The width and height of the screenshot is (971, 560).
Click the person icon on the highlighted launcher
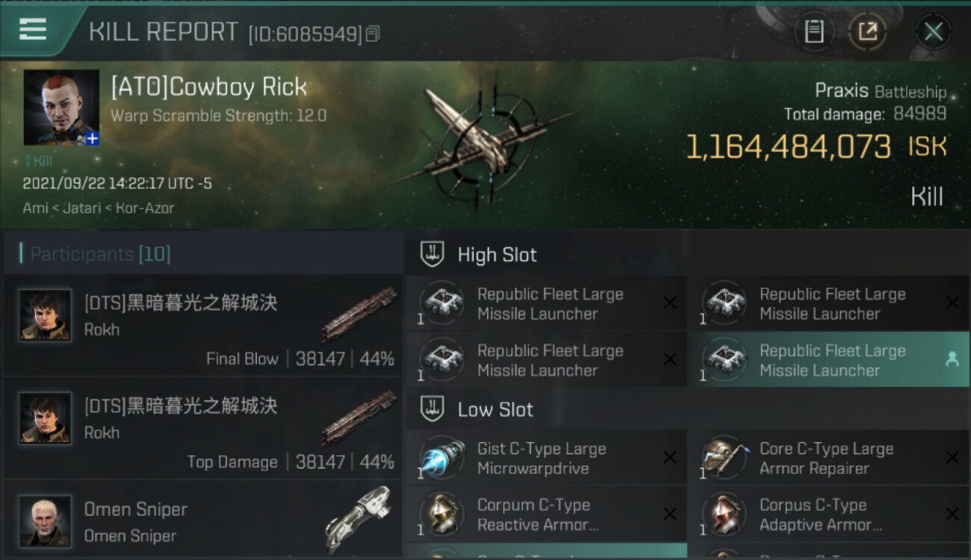point(952,359)
